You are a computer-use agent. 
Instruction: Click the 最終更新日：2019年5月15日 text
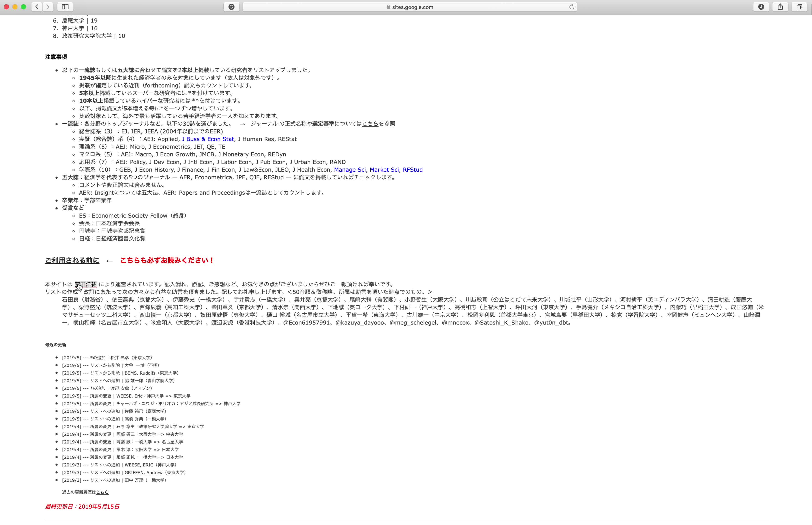(x=82, y=507)
